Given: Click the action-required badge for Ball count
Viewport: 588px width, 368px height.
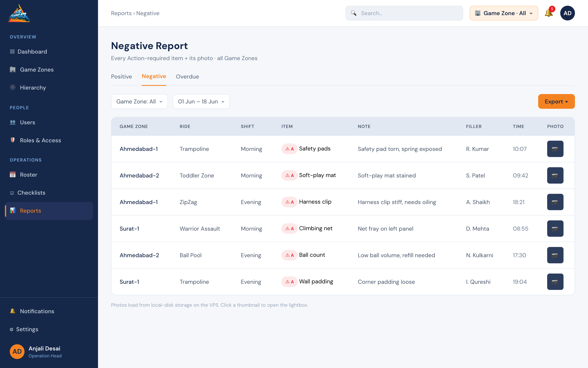Looking at the screenshot, I should click(x=289, y=255).
